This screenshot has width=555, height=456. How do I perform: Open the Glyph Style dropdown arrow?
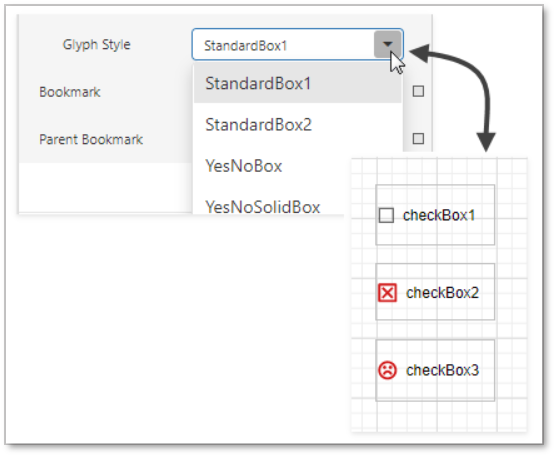click(388, 44)
